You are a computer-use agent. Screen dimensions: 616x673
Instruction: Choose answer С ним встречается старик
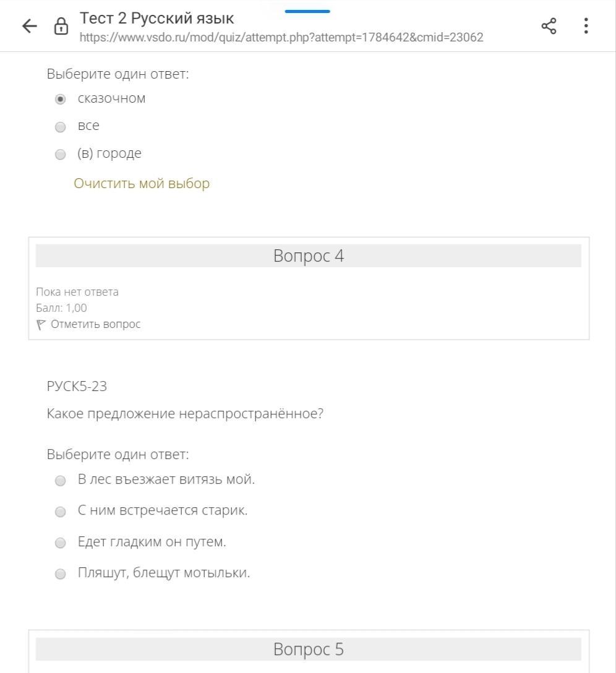pyautogui.click(x=61, y=512)
